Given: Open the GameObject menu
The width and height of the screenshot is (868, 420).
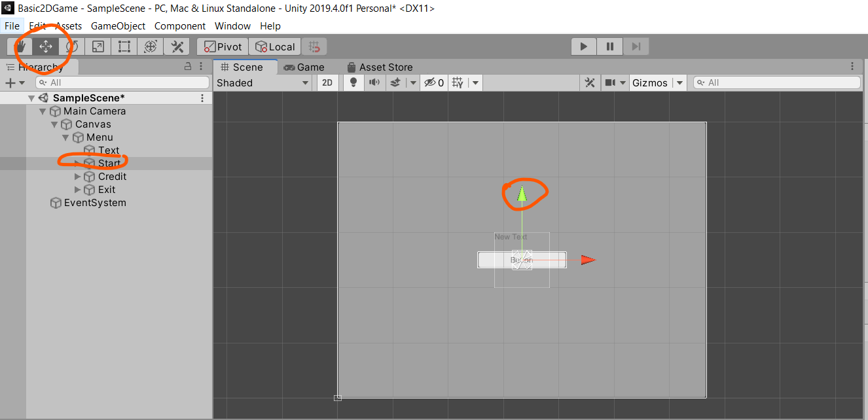Looking at the screenshot, I should pyautogui.click(x=118, y=26).
